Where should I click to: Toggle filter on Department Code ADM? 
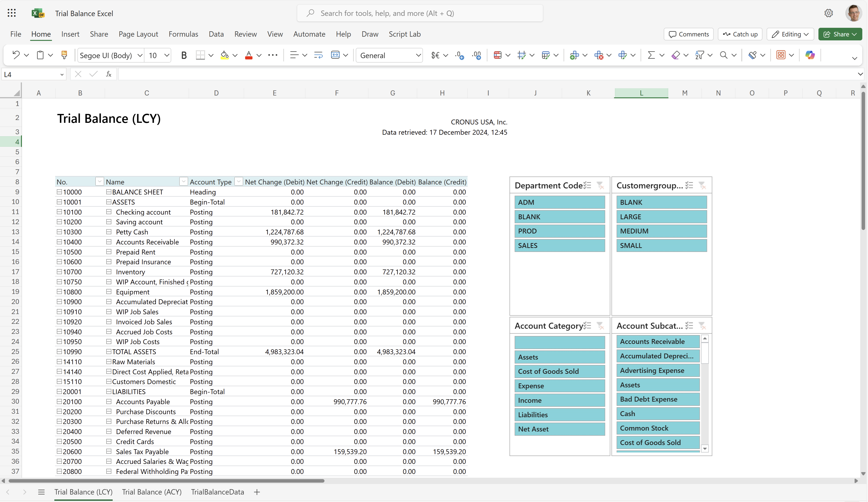pos(559,202)
